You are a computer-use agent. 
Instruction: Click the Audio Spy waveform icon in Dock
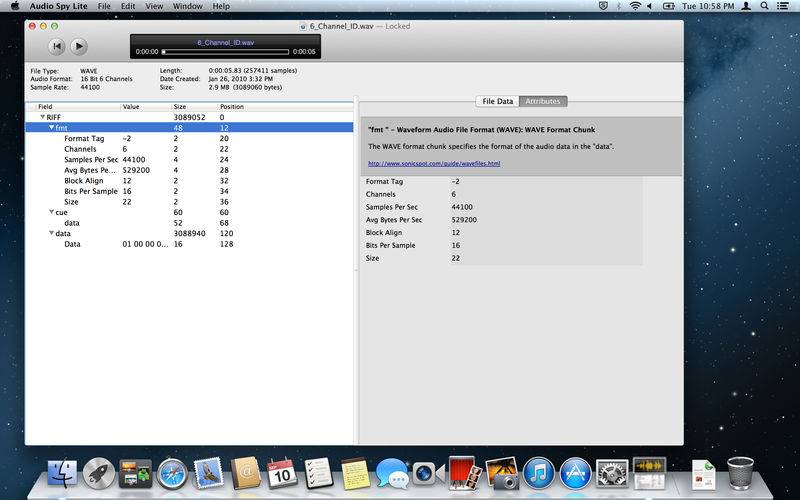649,472
